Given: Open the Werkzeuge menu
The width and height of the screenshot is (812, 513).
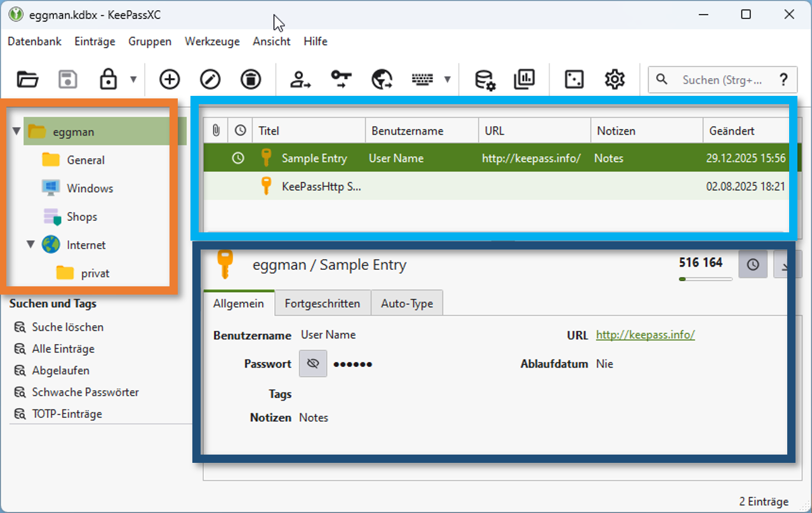Looking at the screenshot, I should pyautogui.click(x=212, y=41).
